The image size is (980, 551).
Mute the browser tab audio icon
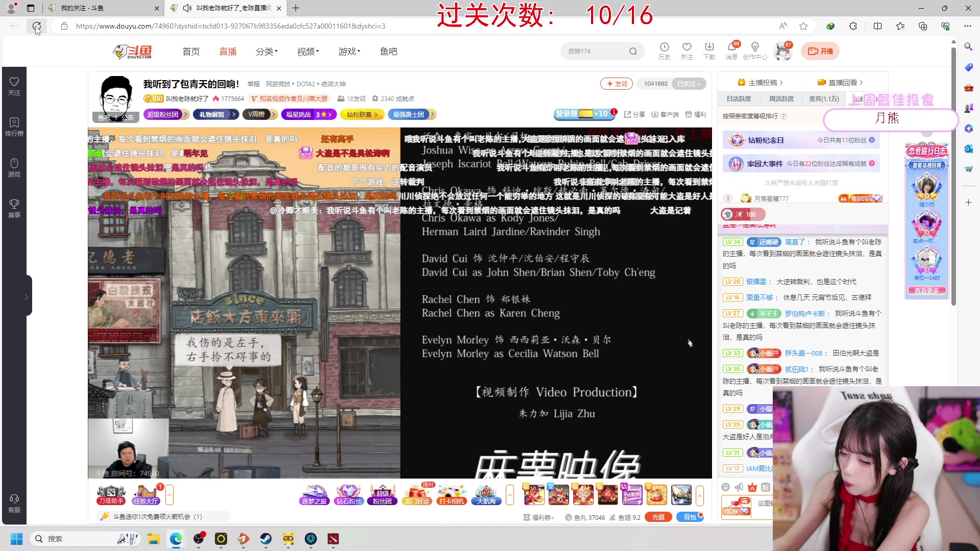187,8
